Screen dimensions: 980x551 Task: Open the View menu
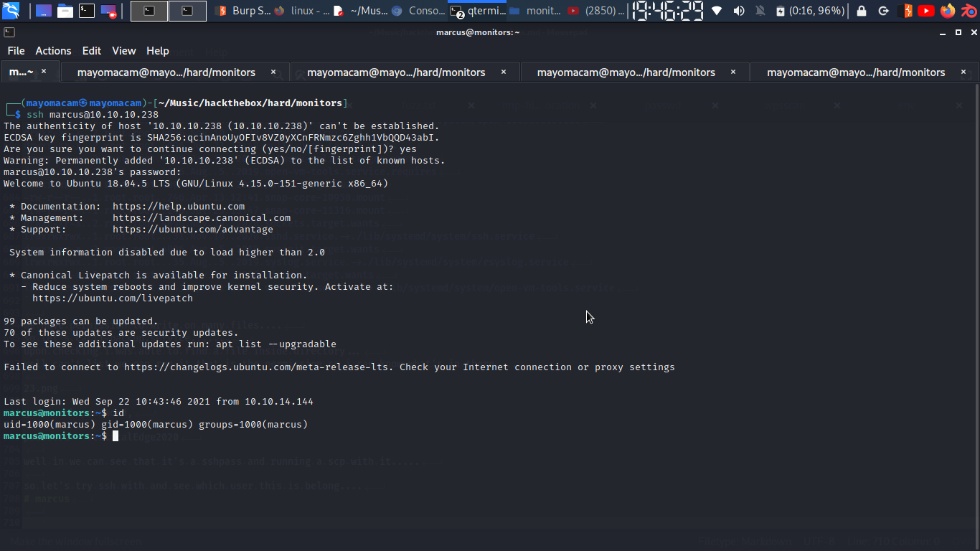(123, 51)
